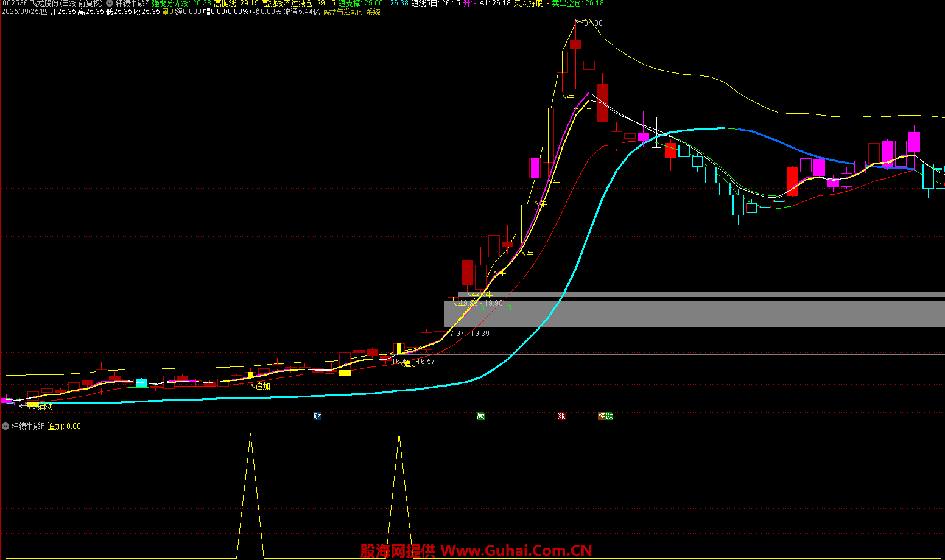The width and height of the screenshot is (945, 560).
Task: Click the 减 event marker icon
Action: [x=480, y=416]
